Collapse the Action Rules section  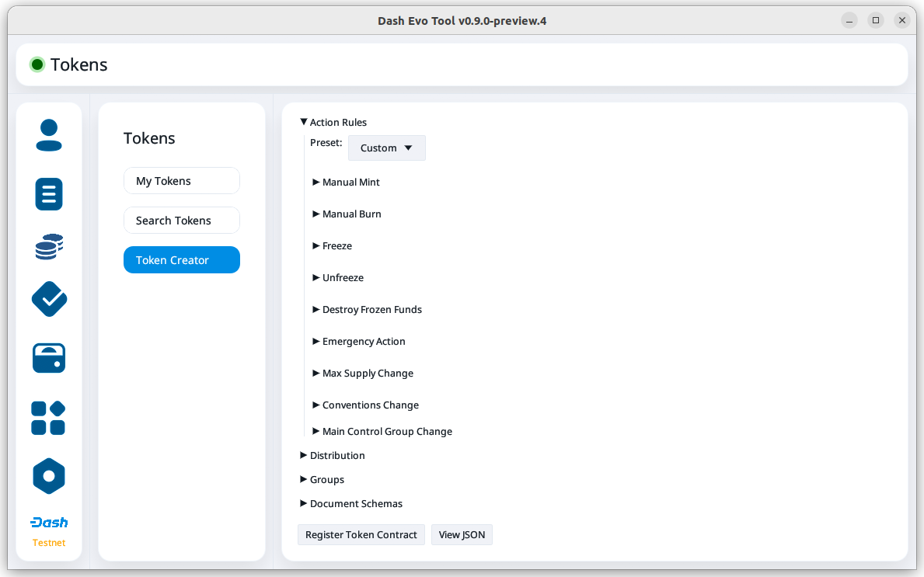(x=333, y=123)
